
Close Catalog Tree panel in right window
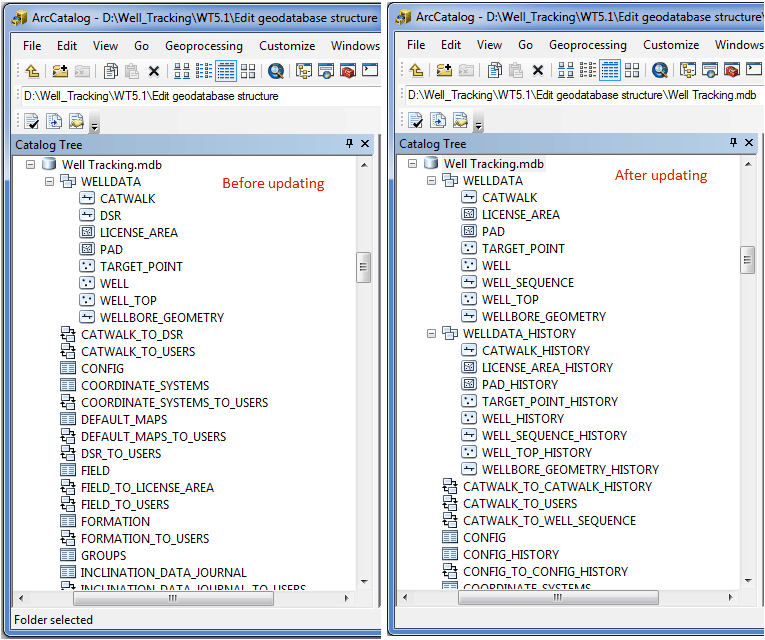click(x=749, y=142)
